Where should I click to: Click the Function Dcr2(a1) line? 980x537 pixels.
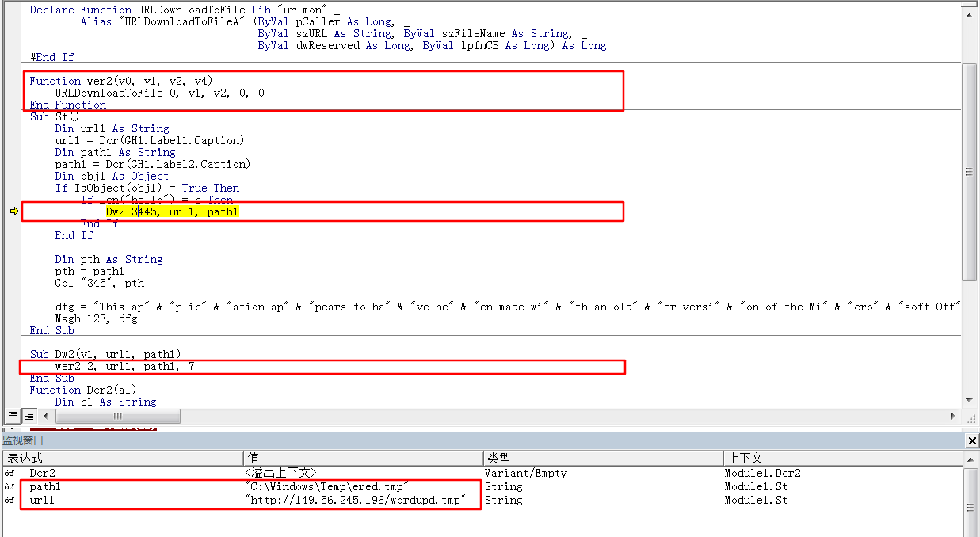click(x=83, y=390)
